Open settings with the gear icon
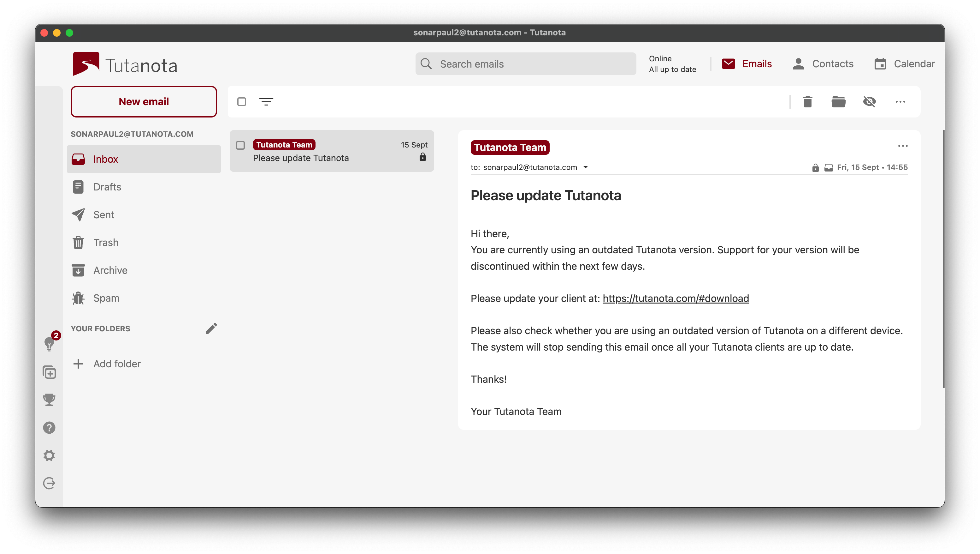The width and height of the screenshot is (980, 554). (50, 455)
